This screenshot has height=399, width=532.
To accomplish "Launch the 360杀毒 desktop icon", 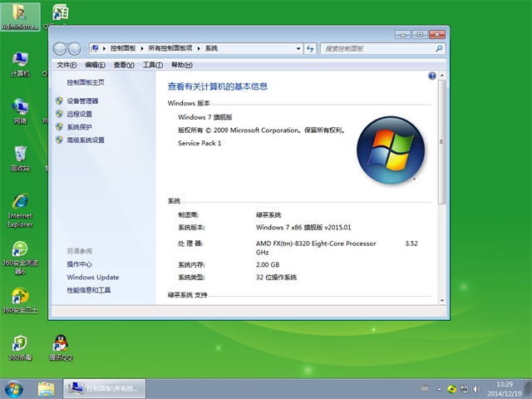I will pyautogui.click(x=20, y=347).
